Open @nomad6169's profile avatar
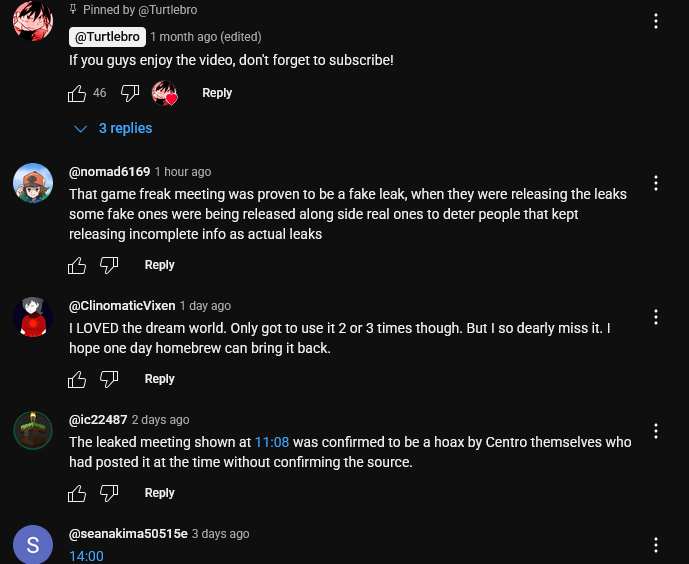The image size is (689, 564). tap(33, 183)
